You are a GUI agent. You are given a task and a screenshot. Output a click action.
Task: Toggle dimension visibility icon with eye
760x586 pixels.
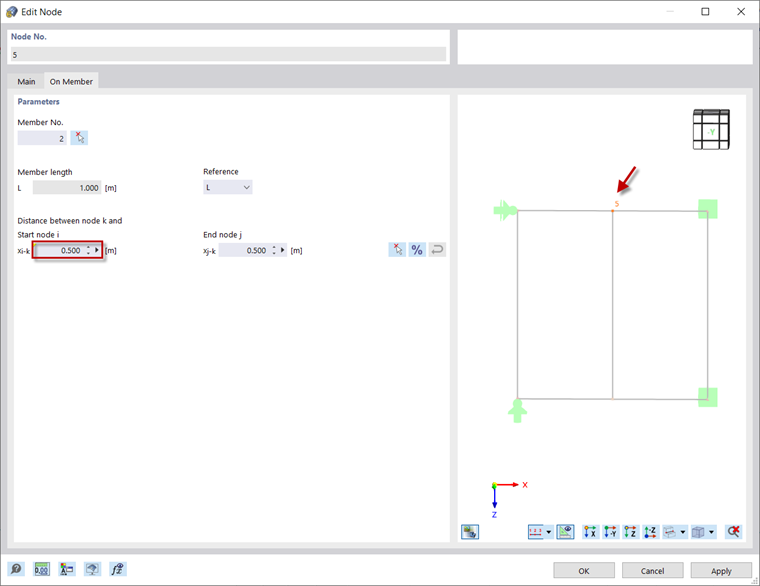click(565, 532)
